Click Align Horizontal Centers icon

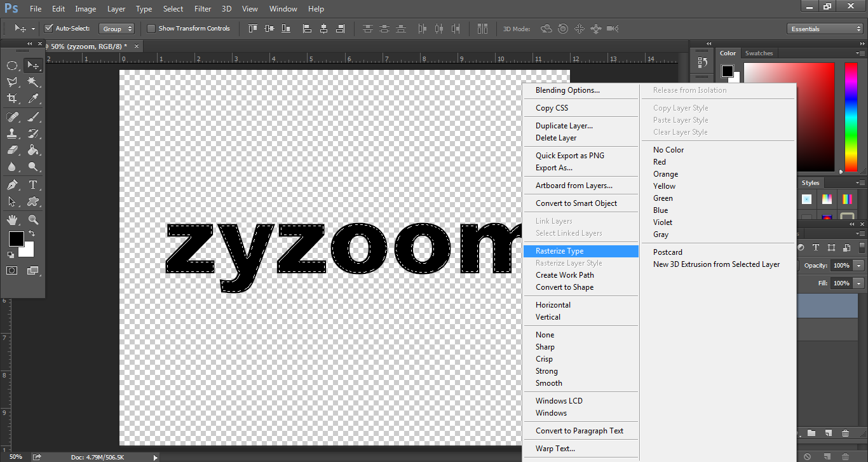coord(323,29)
